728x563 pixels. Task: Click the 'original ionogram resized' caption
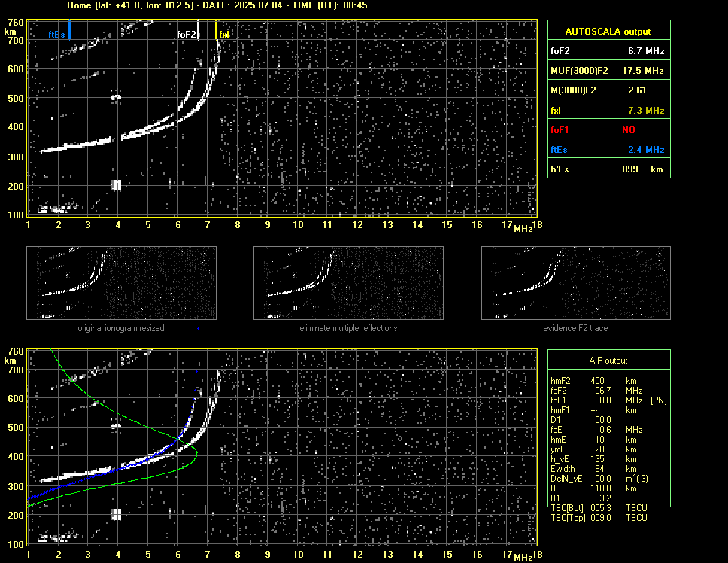121,328
